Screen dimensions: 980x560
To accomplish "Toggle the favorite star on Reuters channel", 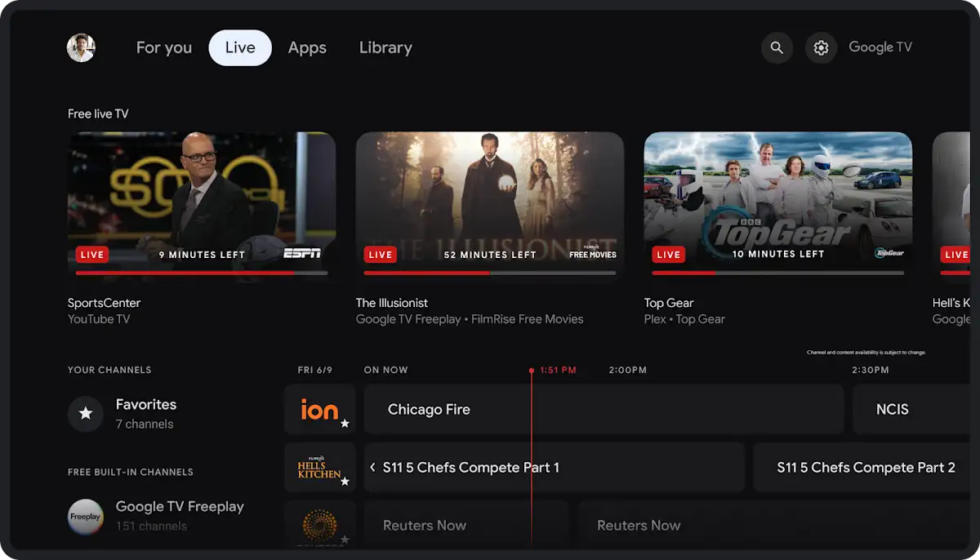I will tap(346, 539).
